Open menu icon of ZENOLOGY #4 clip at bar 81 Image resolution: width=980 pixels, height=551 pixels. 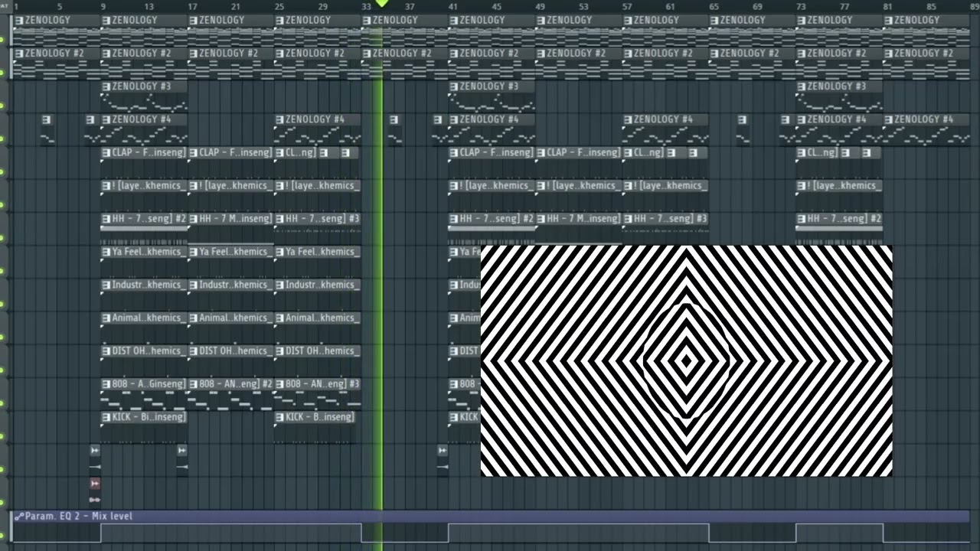pyautogui.click(x=889, y=119)
